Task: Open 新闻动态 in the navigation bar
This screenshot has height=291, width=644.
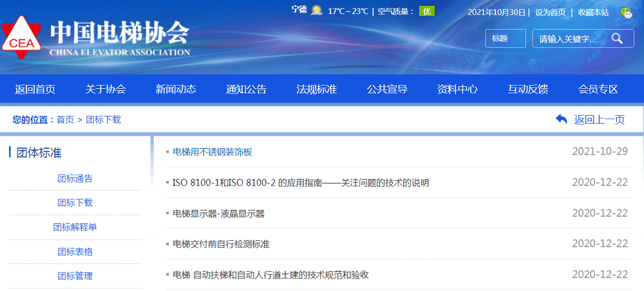Action: tap(176, 89)
